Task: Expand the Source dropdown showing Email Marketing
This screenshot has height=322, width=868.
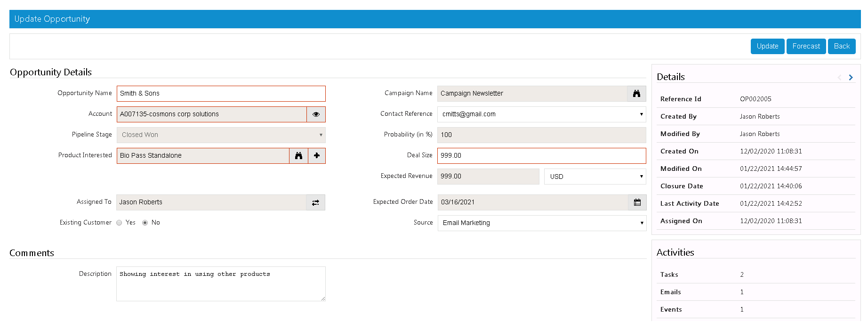Action: [x=542, y=223]
